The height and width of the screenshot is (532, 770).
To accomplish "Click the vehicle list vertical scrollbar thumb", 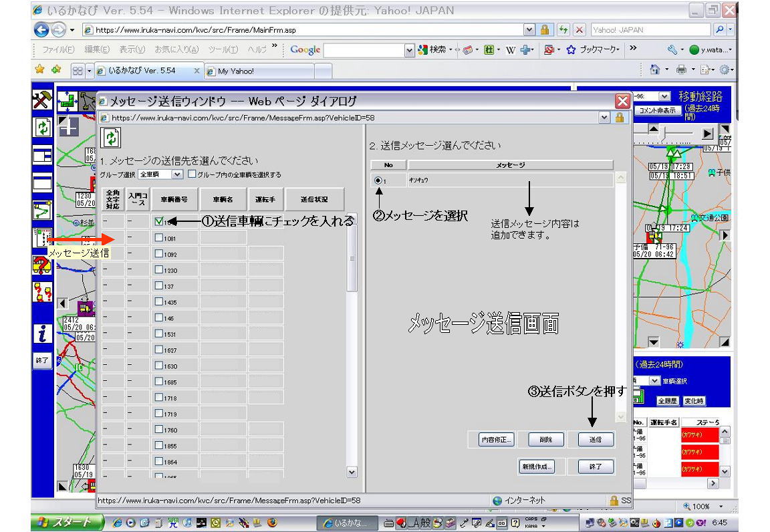I will 352,257.
